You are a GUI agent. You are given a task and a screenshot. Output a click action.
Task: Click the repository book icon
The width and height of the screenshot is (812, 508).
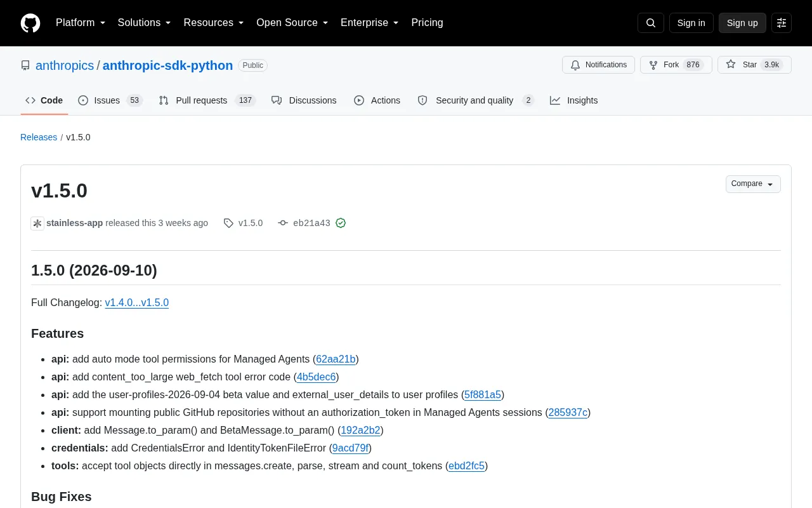click(x=25, y=65)
